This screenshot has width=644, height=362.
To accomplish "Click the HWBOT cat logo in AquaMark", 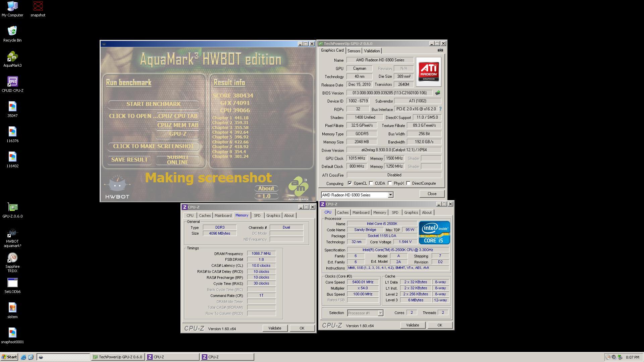I will 117,187.
